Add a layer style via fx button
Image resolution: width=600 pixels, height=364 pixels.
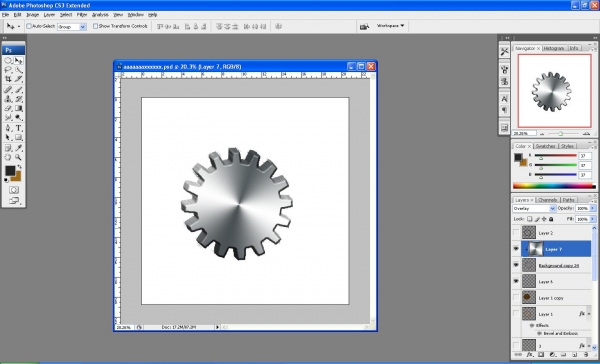tap(530, 354)
